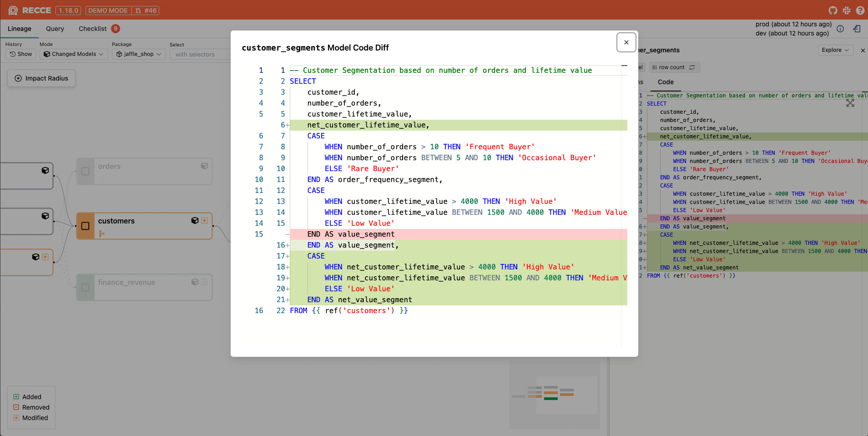Viewport: 868px width, 436px height.
Task: Check the finance_revenue node checkbox
Action: pos(85,287)
